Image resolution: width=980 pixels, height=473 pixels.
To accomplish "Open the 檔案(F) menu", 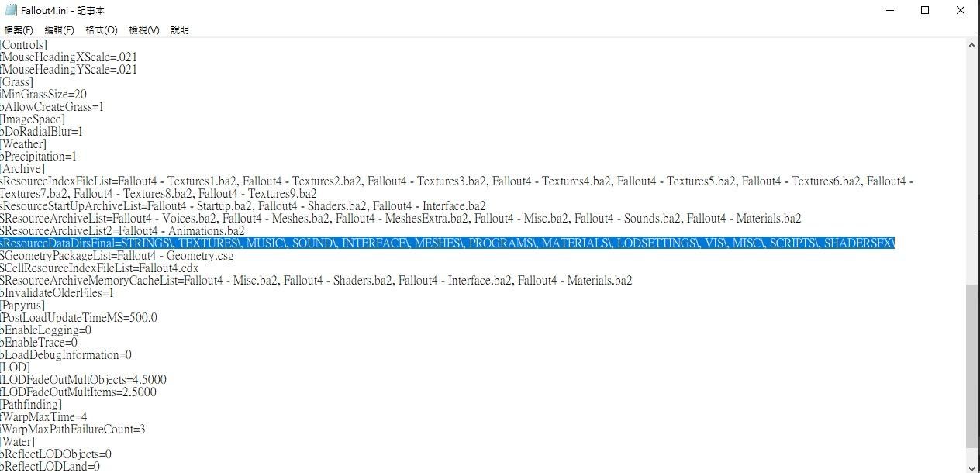I will click(19, 29).
